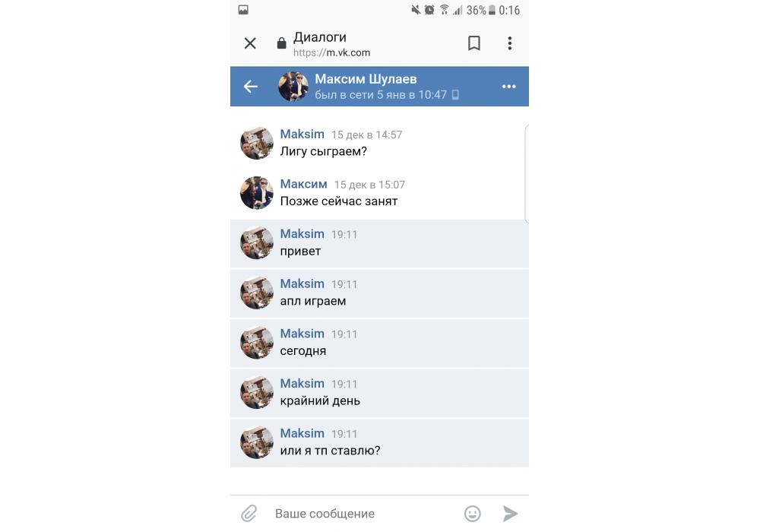Image resolution: width=760 pixels, height=532 pixels.
Task: Tap the lock icon beside m.vk.com URL
Action: [x=281, y=43]
